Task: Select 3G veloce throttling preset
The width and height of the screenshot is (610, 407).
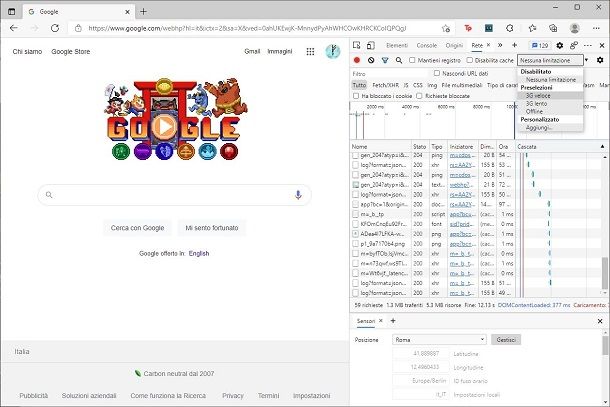Action: [x=550, y=95]
